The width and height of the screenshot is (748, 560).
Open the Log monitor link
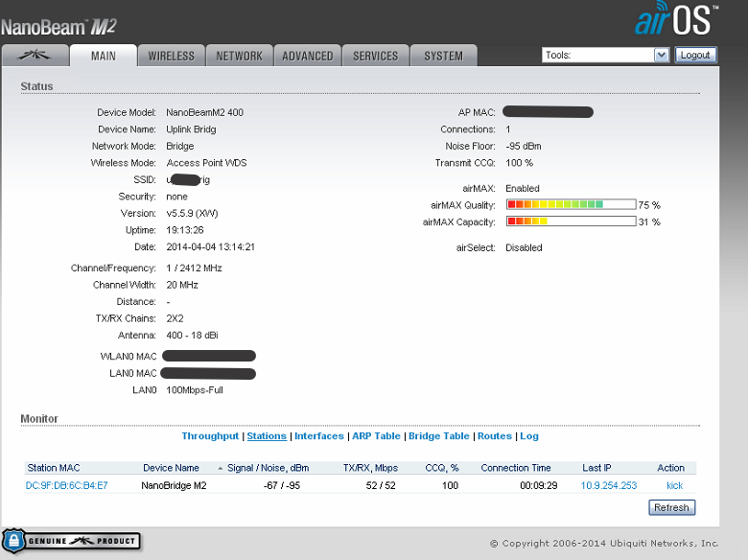coord(529,436)
